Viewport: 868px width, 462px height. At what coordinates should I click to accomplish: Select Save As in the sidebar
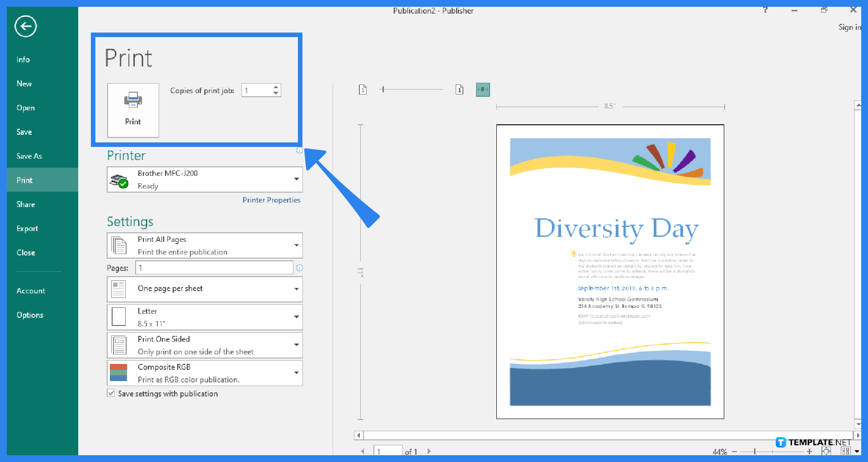coord(29,156)
